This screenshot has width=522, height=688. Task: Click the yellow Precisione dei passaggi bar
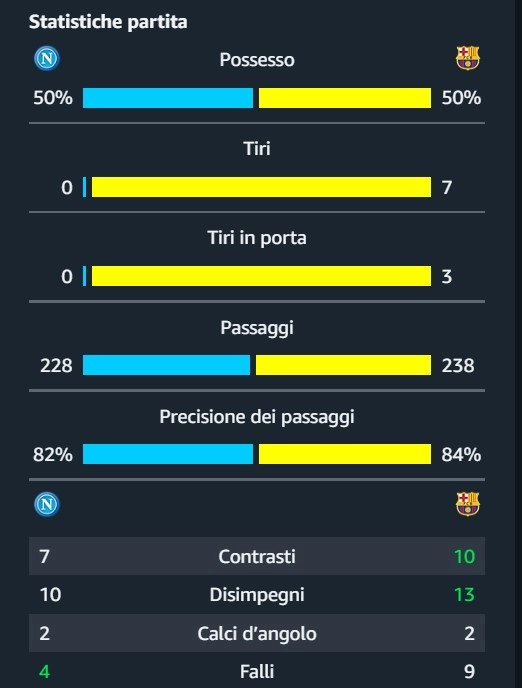(345, 454)
